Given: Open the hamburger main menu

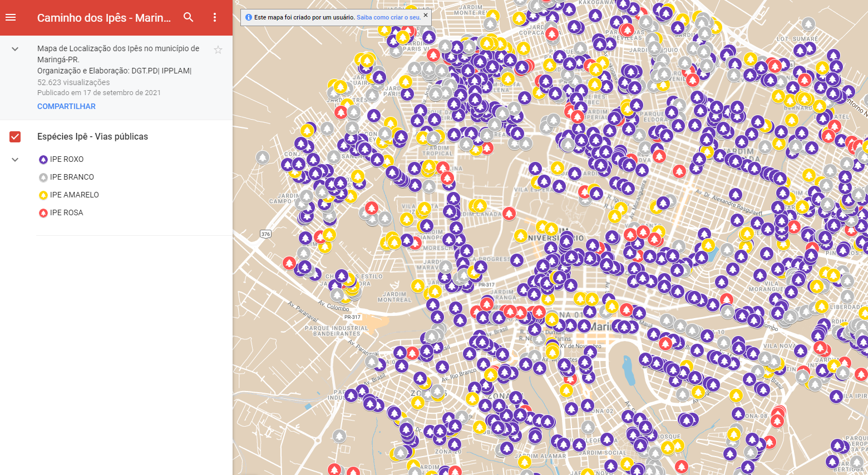Looking at the screenshot, I should click(11, 17).
